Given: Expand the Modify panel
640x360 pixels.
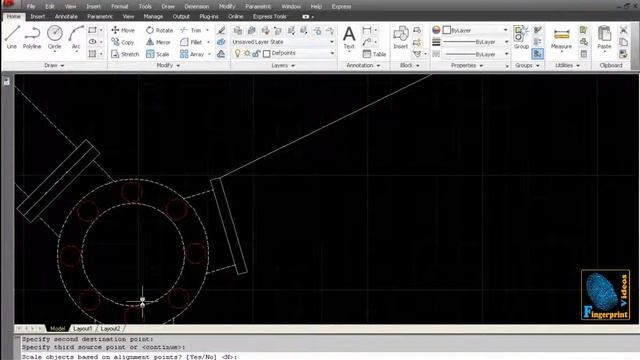Looking at the screenshot, I should point(168,65).
